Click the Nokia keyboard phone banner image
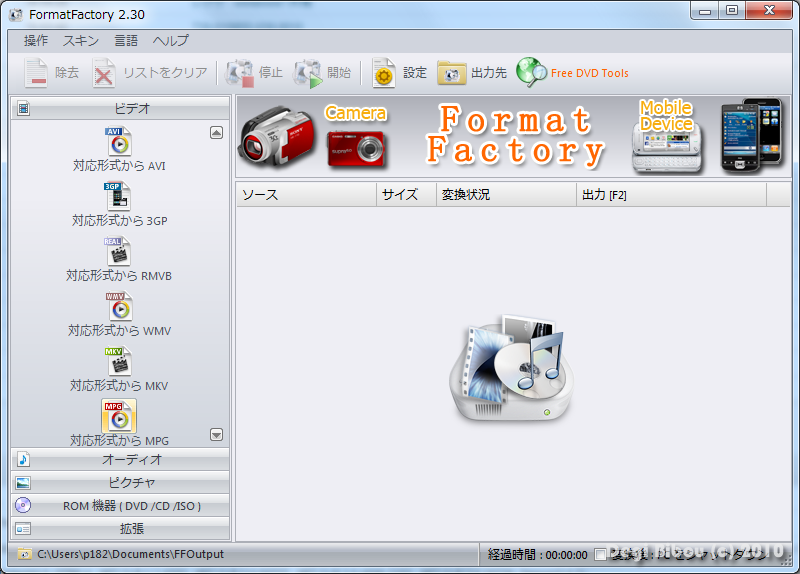 pos(667,147)
